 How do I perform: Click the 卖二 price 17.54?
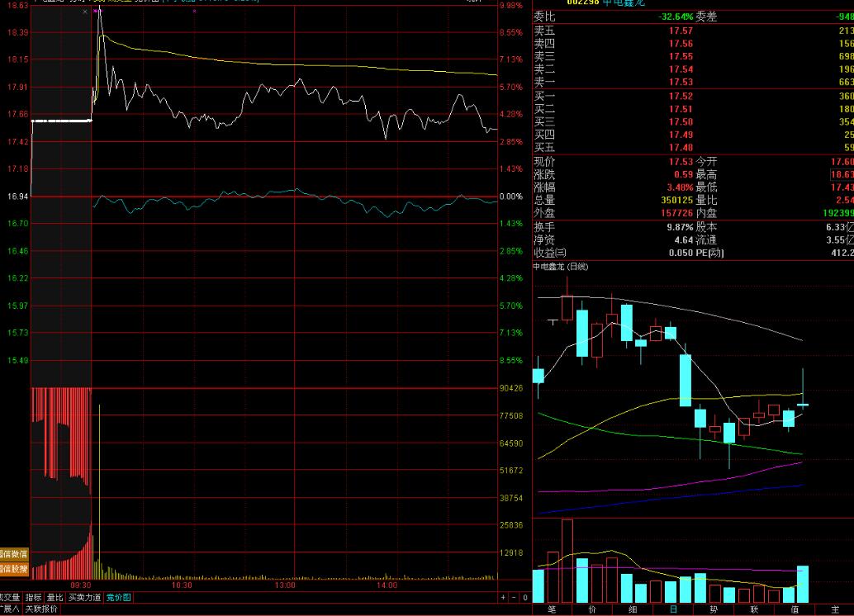click(x=681, y=69)
